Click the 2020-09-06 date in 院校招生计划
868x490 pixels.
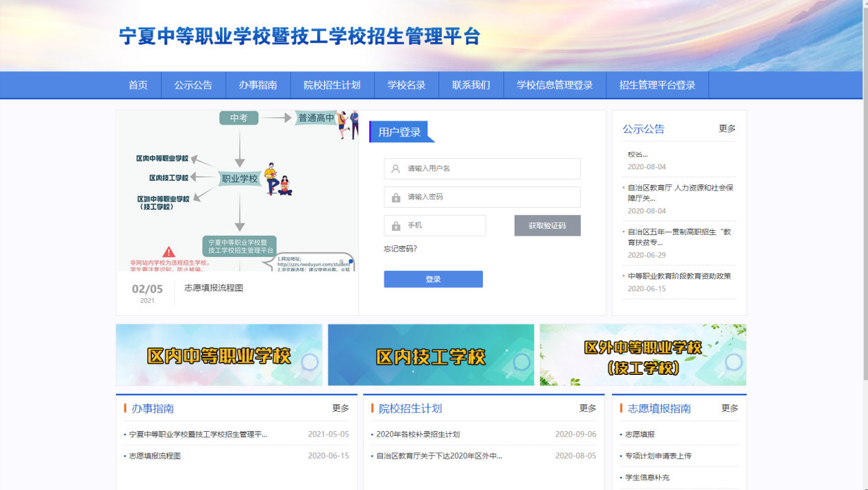[x=576, y=434]
